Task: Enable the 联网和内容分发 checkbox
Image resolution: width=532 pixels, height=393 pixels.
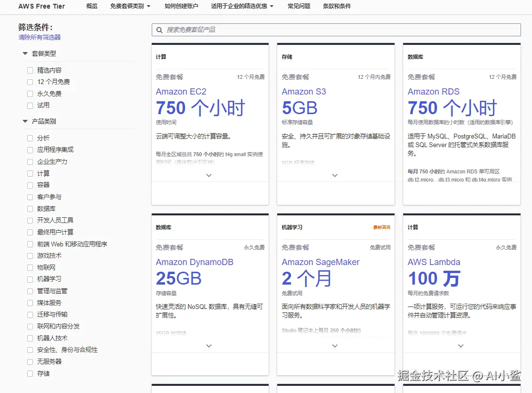Action: (30, 327)
